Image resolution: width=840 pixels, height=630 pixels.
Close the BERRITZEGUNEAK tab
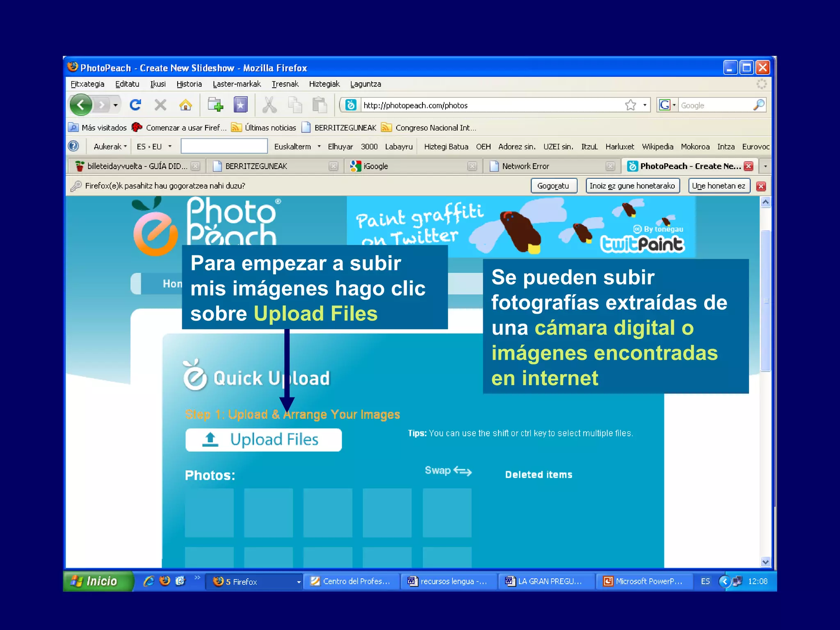pyautogui.click(x=333, y=166)
